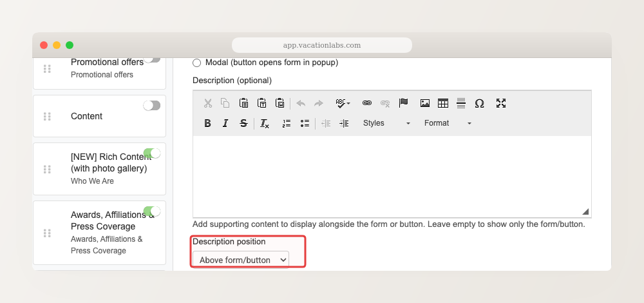
Task: Select the Promotional offers card title
Action: pos(107,62)
